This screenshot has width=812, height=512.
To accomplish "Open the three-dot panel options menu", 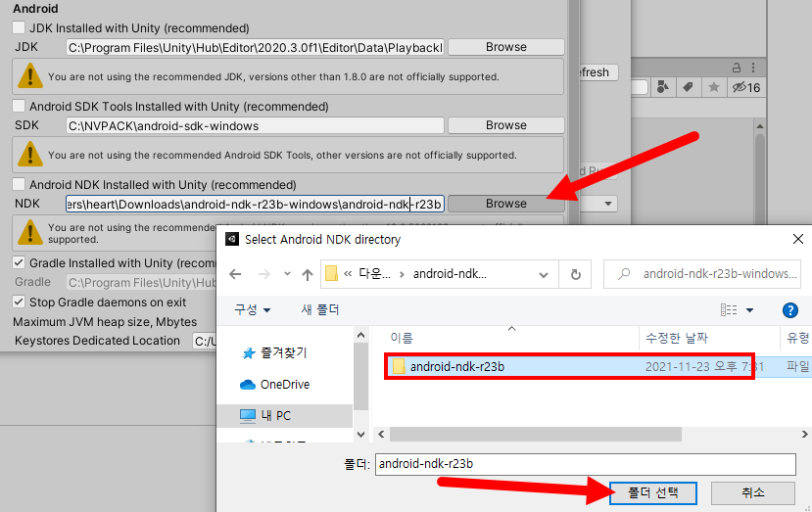I will tap(753, 68).
